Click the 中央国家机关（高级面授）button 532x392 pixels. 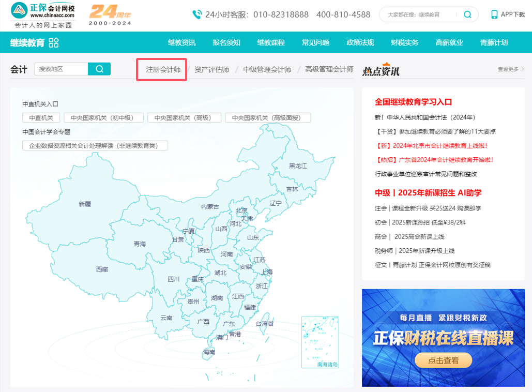pyautogui.click(x=268, y=117)
